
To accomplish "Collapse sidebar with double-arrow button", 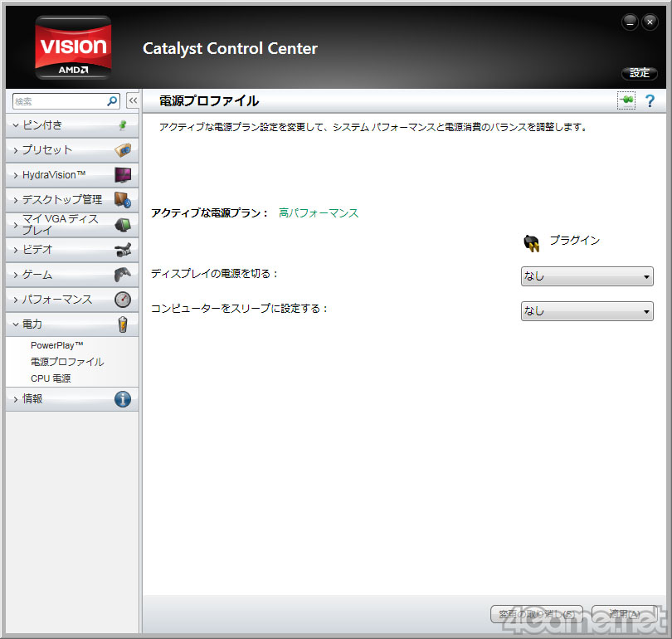I will (x=133, y=101).
